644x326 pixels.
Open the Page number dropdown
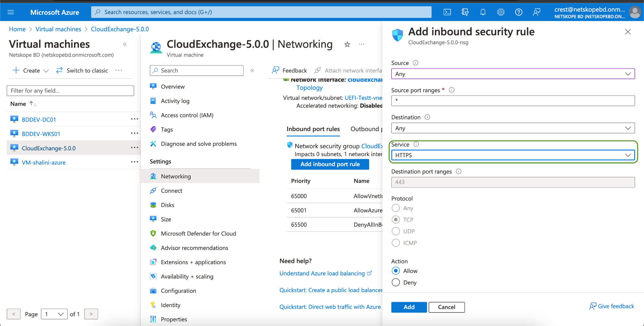(x=54, y=314)
